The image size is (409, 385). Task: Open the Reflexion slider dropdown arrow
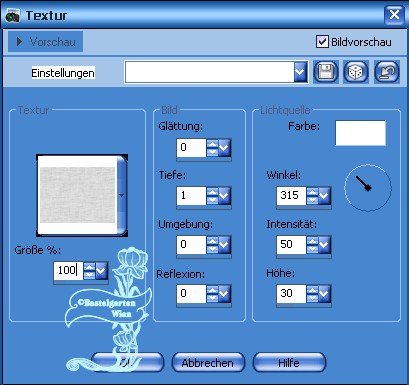pos(225,294)
